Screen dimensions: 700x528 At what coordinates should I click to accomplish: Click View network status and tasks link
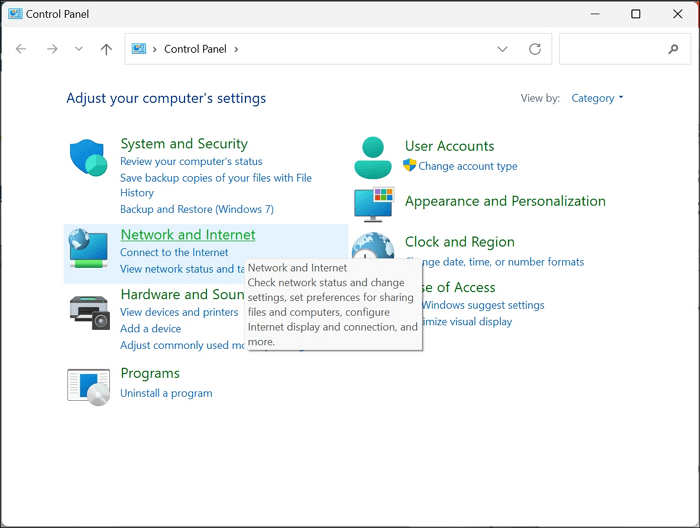(183, 269)
